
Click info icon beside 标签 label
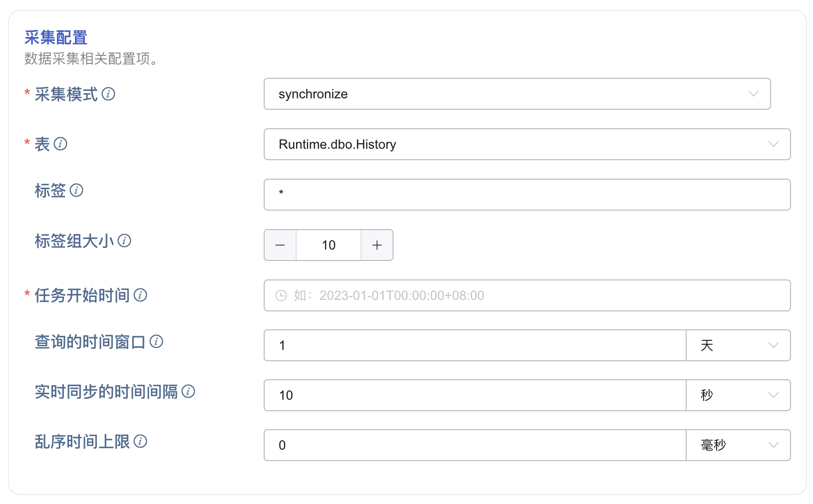76,190
